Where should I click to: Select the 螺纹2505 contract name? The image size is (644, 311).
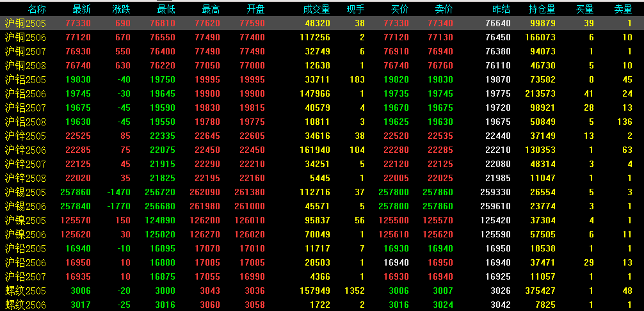(26, 291)
